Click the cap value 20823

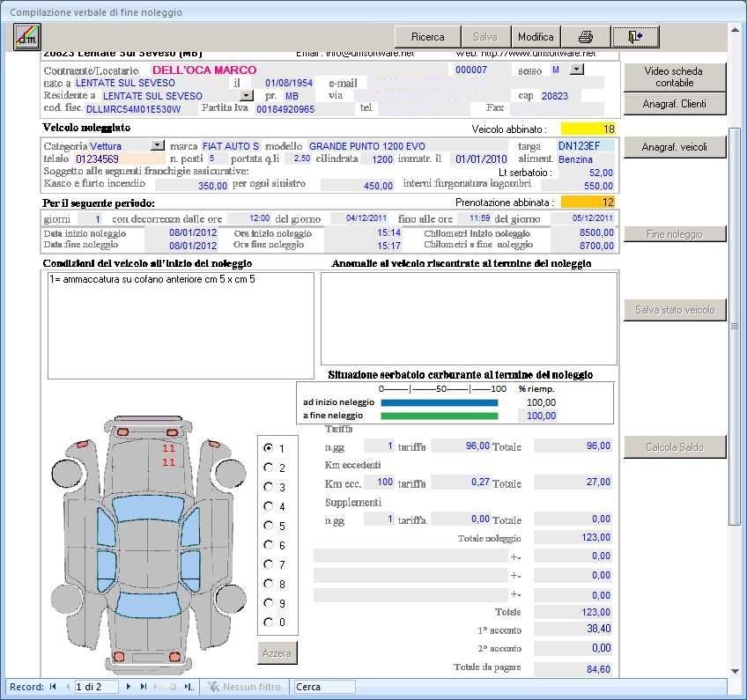555,96
